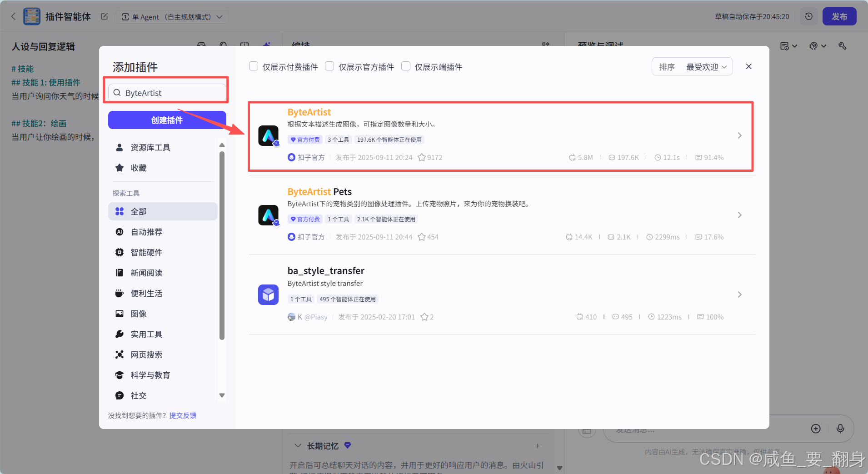
Task: Click the category list scroll-up arrow
Action: click(x=222, y=145)
